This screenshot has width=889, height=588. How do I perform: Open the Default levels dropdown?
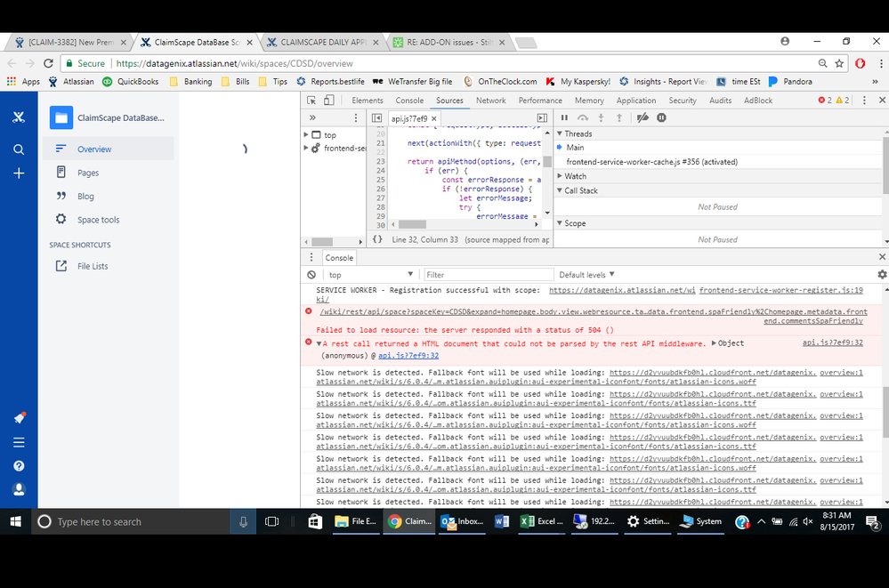pyautogui.click(x=586, y=275)
